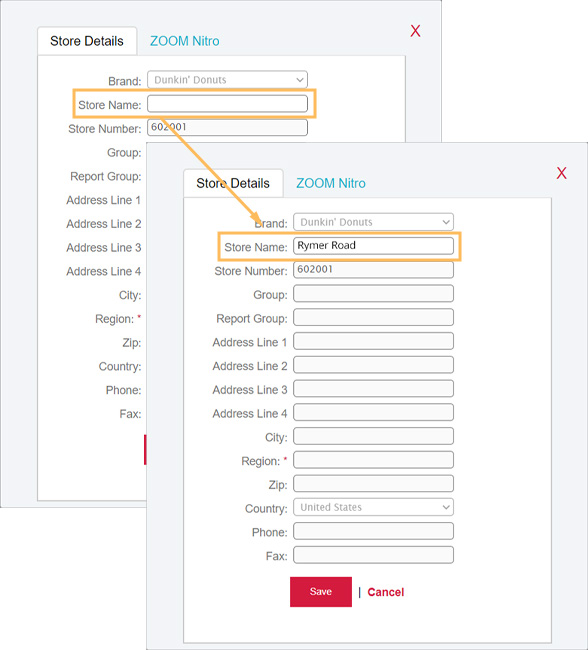Click the Address Line 1 input field
Screen dimensions: 588x650
[x=373, y=341]
